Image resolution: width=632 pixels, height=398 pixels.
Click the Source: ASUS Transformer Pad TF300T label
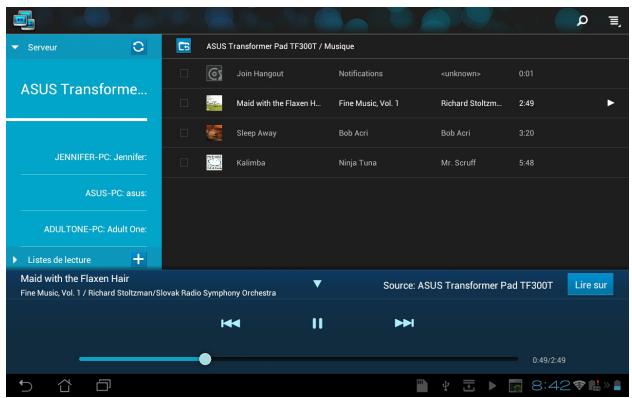click(468, 285)
